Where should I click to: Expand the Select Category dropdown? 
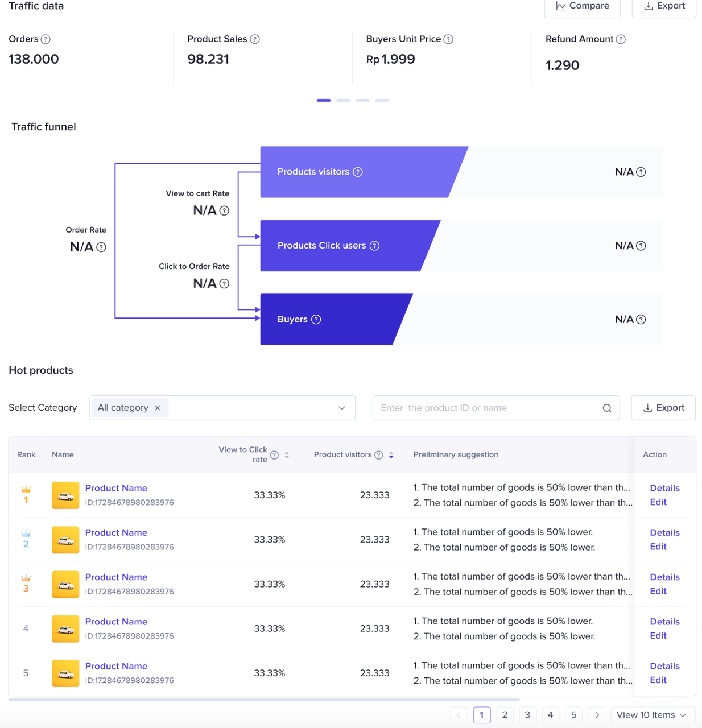(x=341, y=408)
